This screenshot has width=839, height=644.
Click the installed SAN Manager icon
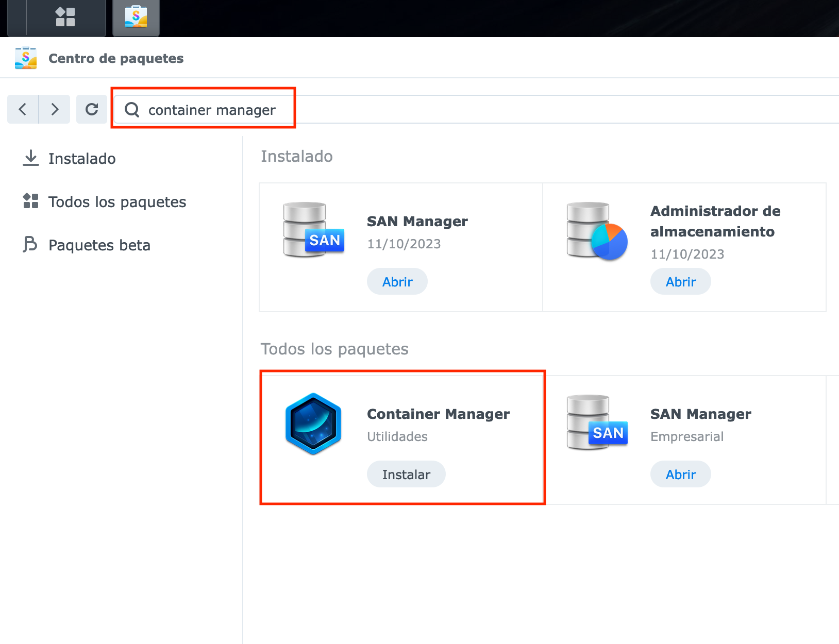(313, 230)
